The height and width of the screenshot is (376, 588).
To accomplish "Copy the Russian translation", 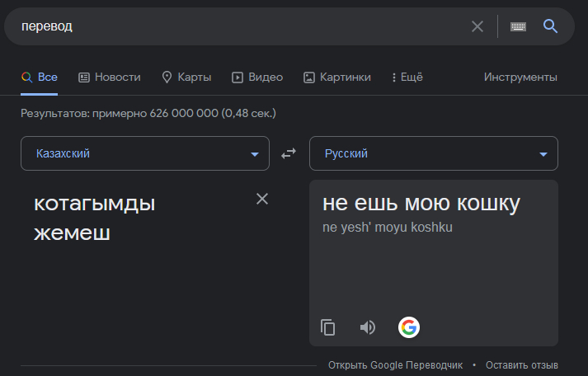I will pyautogui.click(x=328, y=327).
